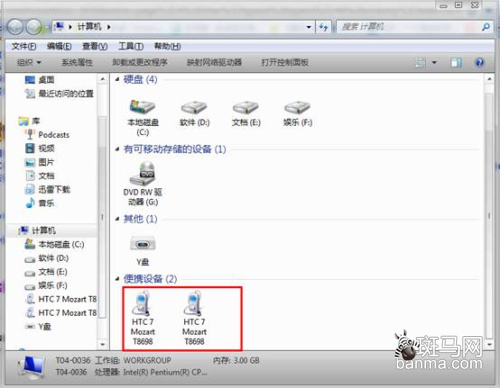Toggle the preview pane icon

click(x=456, y=62)
